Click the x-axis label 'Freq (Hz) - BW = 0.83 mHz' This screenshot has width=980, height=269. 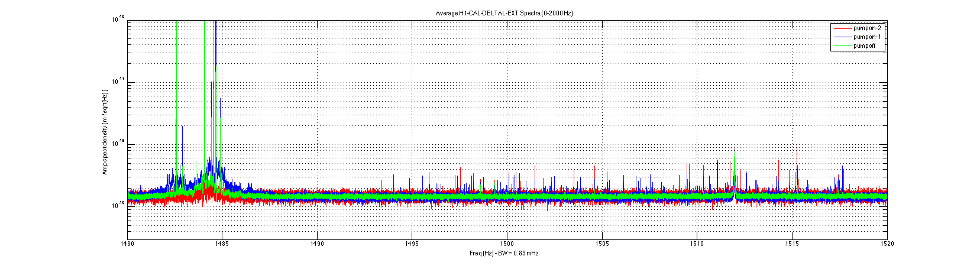click(504, 253)
